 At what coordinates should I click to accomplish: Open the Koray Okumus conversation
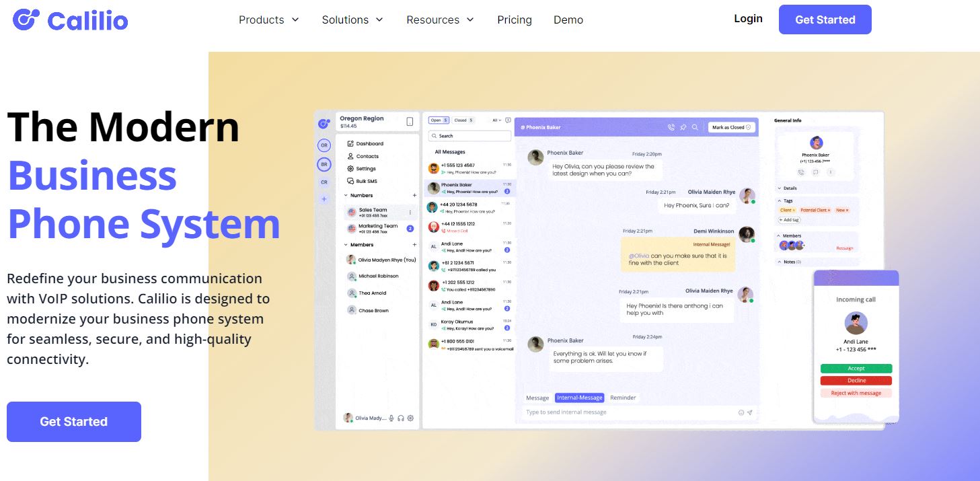click(469, 325)
